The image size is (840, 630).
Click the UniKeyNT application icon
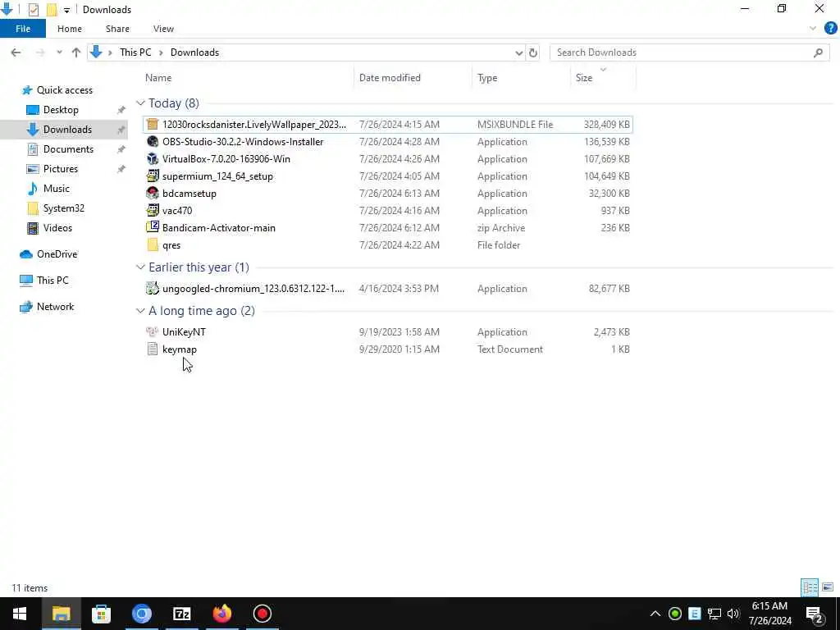click(x=153, y=331)
